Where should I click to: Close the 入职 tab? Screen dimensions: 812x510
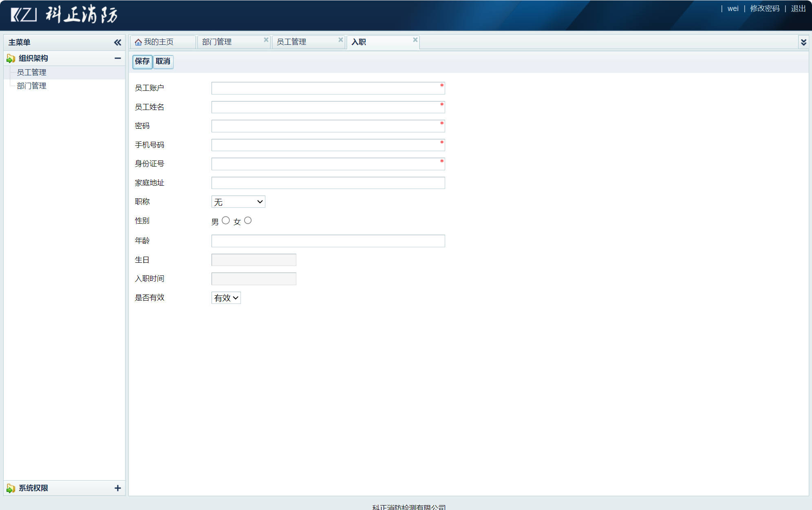[415, 40]
